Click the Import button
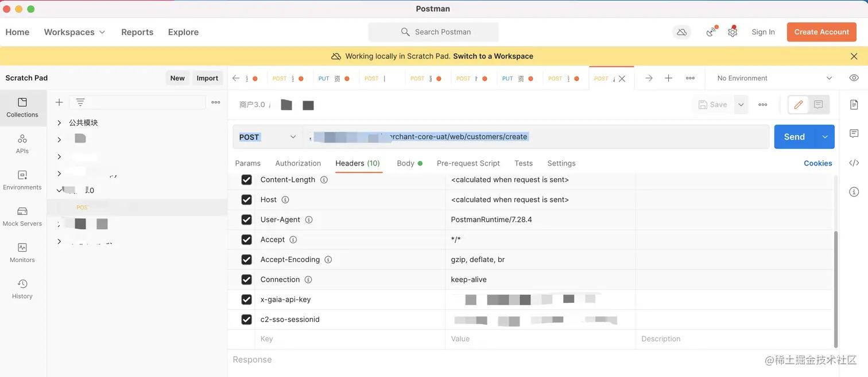This screenshot has width=868, height=377. pyautogui.click(x=207, y=78)
